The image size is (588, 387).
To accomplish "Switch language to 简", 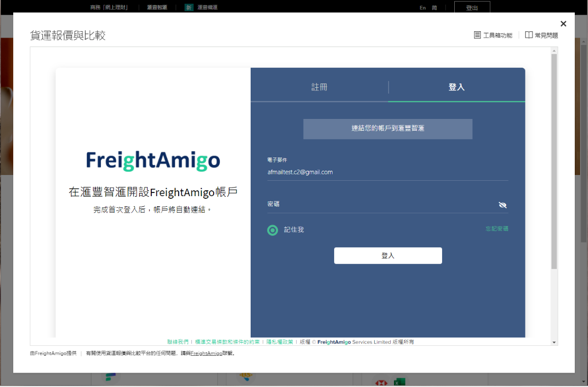I will click(434, 7).
